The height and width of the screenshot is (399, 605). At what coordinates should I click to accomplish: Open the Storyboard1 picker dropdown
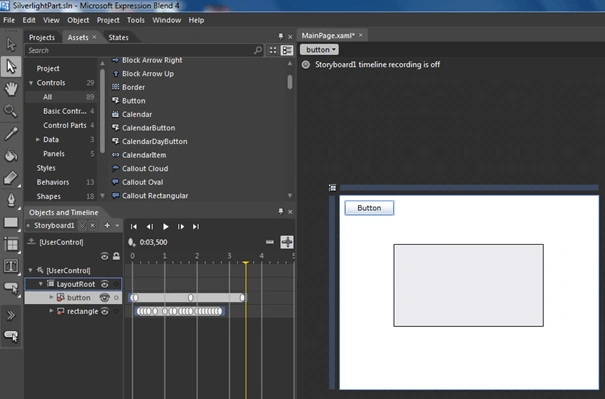(x=82, y=225)
